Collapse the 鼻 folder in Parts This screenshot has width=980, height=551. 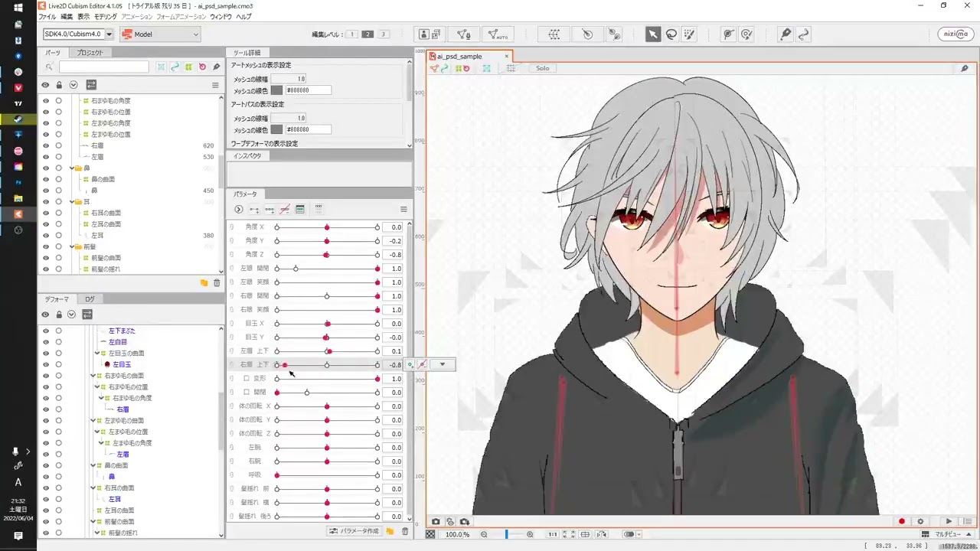point(72,168)
